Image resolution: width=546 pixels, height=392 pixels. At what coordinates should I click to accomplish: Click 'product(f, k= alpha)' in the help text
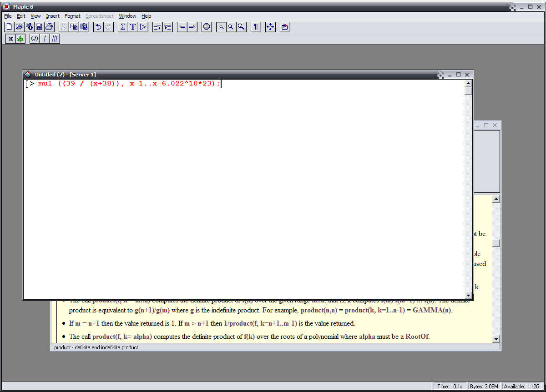[122, 337]
